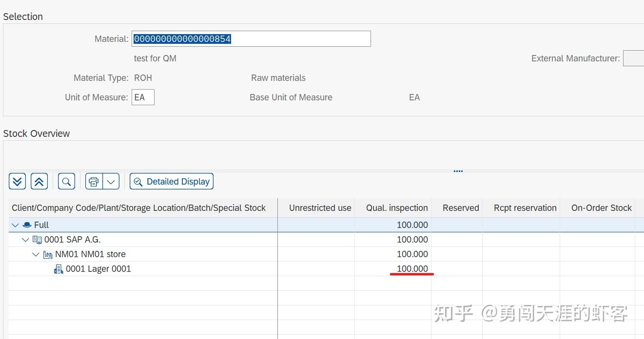The width and height of the screenshot is (644, 339).
Task: Click the Detailed Display button
Action: [x=171, y=181]
